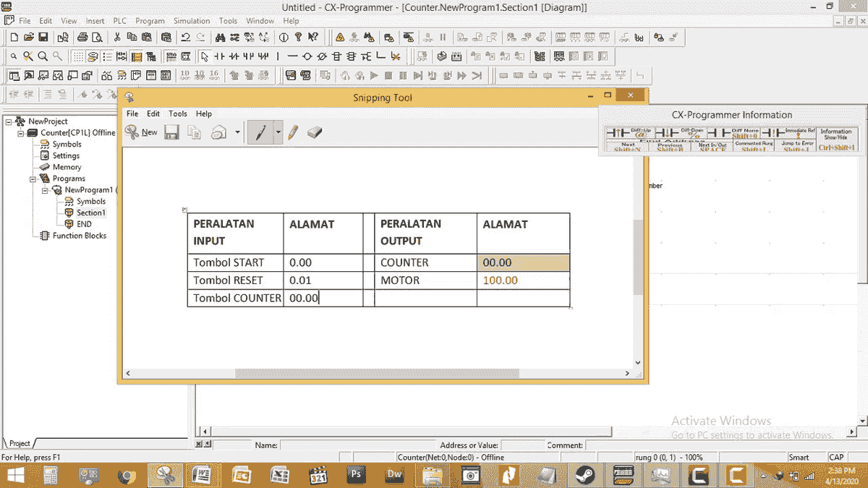Viewport: 868px width, 488px height.
Task: Select END in the project tree
Action: tap(84, 224)
